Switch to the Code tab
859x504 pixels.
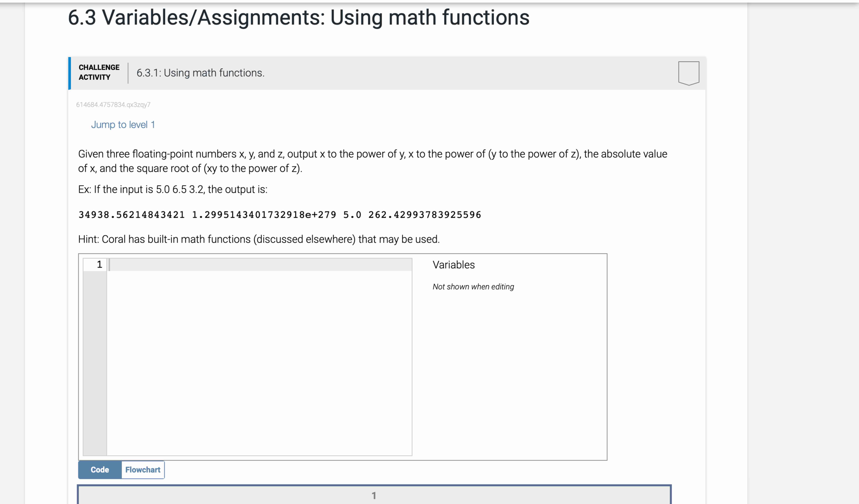100,470
